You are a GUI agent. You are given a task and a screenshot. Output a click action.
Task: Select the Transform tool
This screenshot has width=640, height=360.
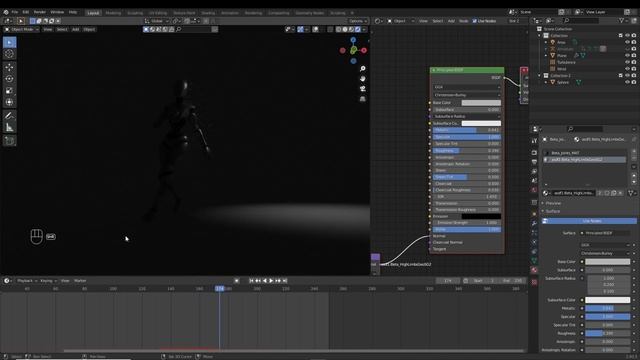point(9,102)
